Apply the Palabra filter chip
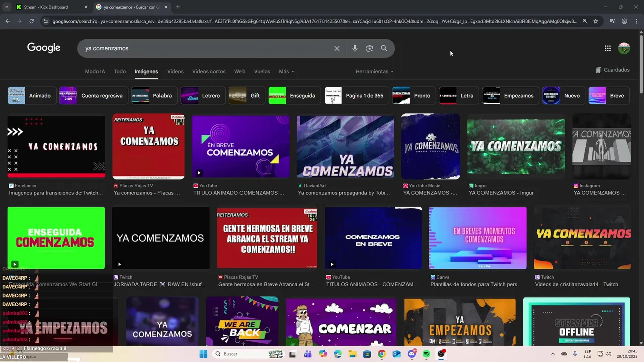The width and height of the screenshot is (644, 362). 154,96
